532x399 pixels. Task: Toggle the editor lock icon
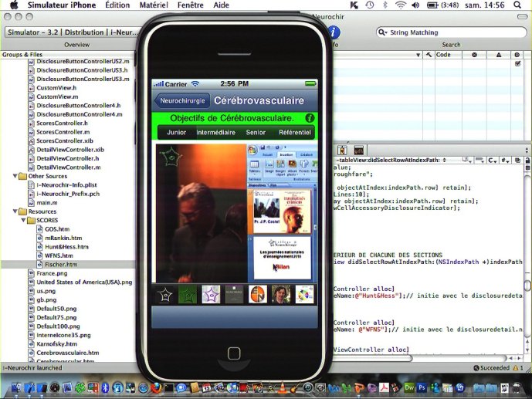[527, 160]
